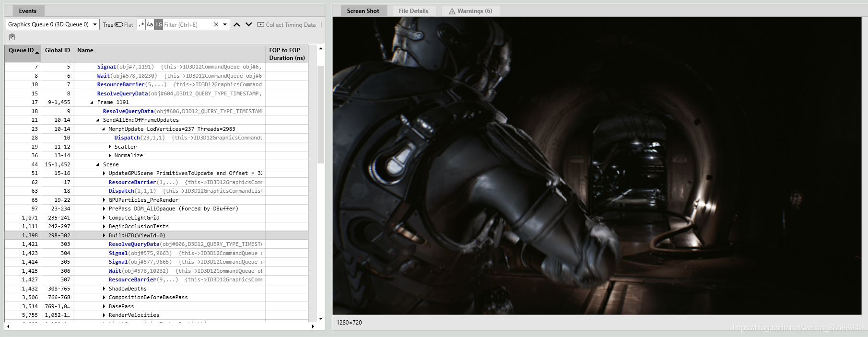Screen dimensions: 868x337
Task: Sort by Global ID column header
Action: (x=57, y=54)
